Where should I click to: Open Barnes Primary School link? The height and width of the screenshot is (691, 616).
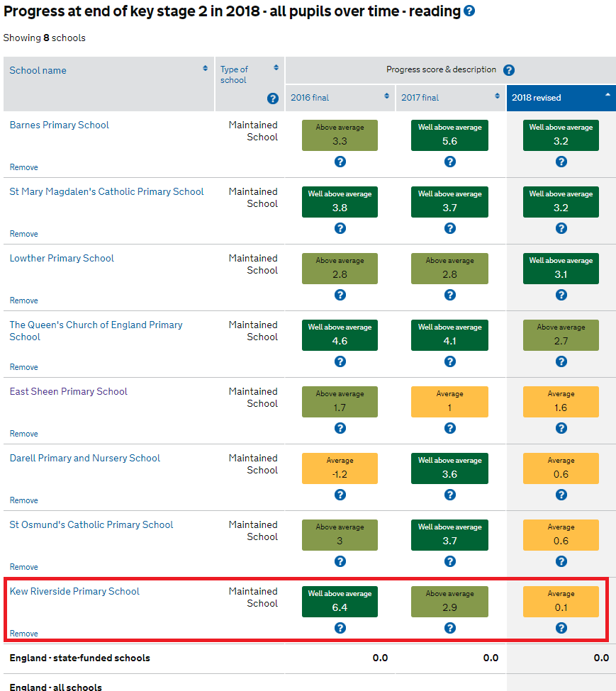pos(59,125)
